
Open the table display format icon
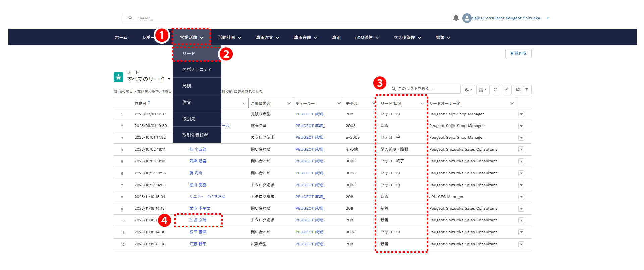(x=483, y=90)
